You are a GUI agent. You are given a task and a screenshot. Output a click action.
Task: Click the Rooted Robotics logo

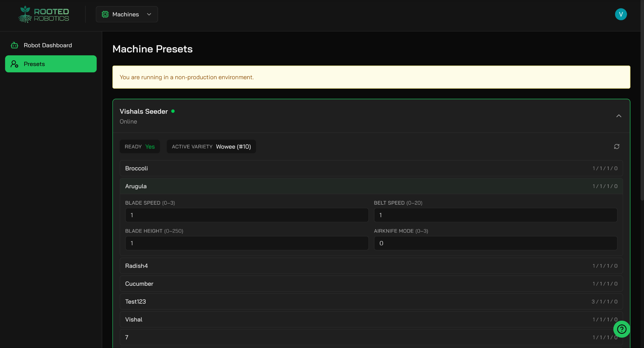(44, 14)
